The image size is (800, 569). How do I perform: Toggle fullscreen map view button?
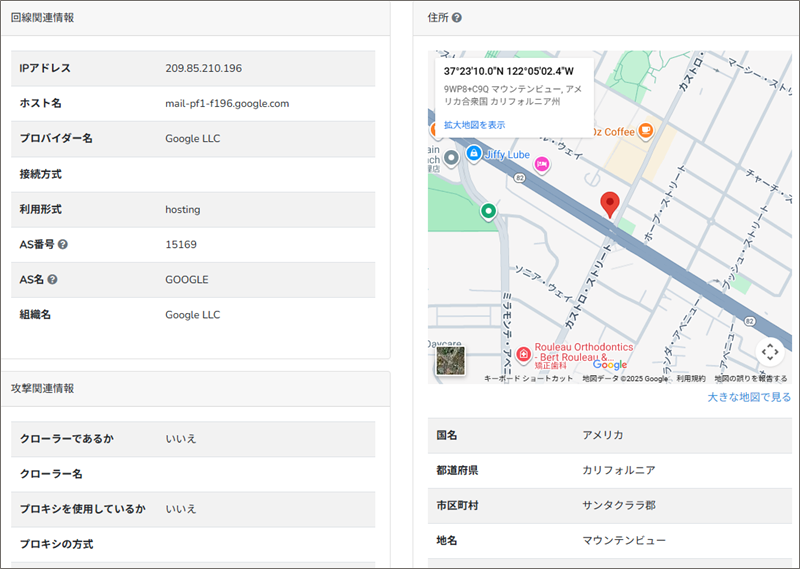[769, 351]
